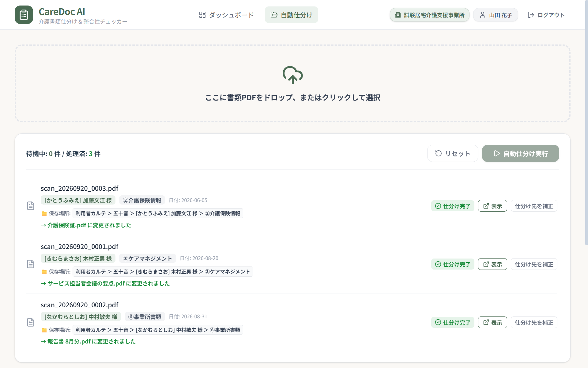
Task: Click the cloud upload icon
Action: [x=292, y=75]
